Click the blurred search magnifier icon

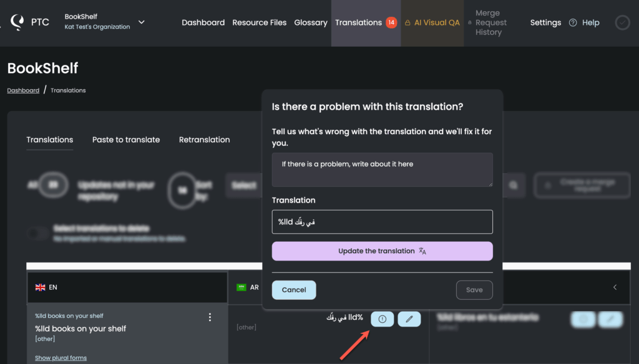514,185
